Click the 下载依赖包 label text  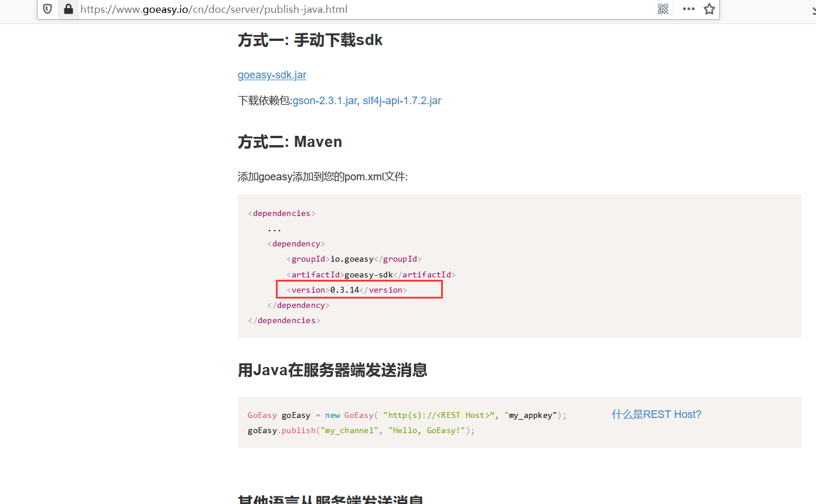pyautogui.click(x=264, y=101)
